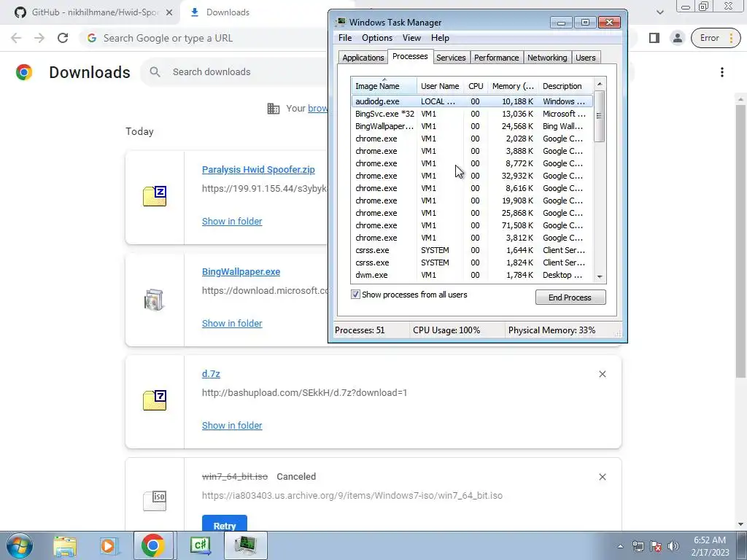Image resolution: width=747 pixels, height=560 pixels.
Task: Click process list scroll down arrow
Action: [x=600, y=276]
